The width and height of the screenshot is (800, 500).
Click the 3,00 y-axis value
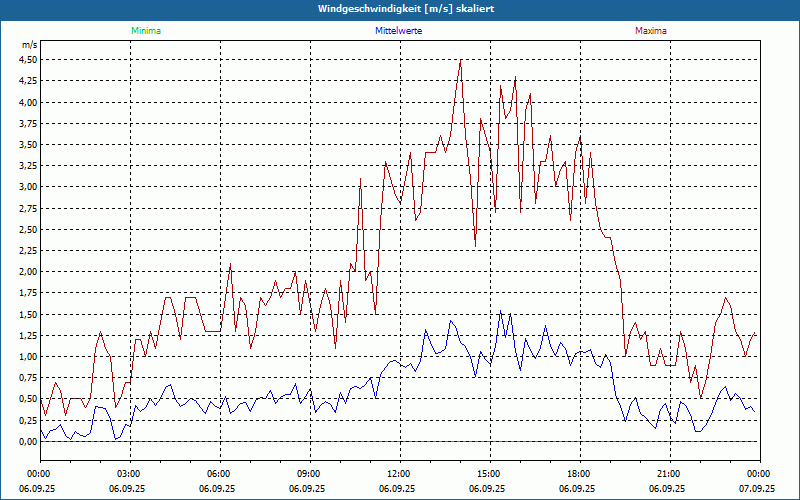[x=28, y=187]
